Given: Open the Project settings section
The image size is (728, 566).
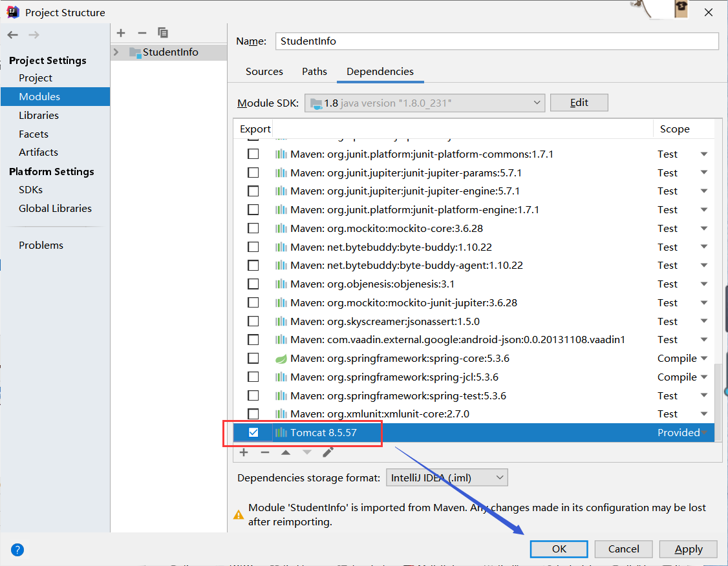Looking at the screenshot, I should click(x=36, y=78).
